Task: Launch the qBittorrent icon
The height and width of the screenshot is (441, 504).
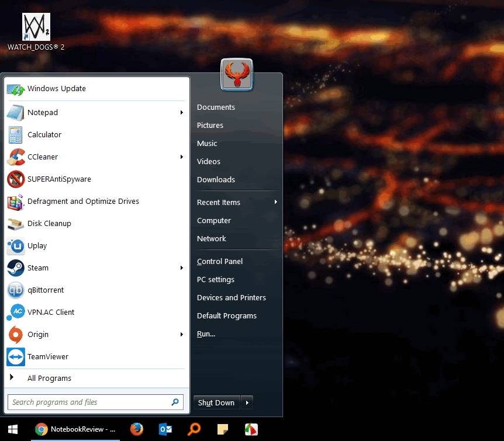Action: point(16,290)
